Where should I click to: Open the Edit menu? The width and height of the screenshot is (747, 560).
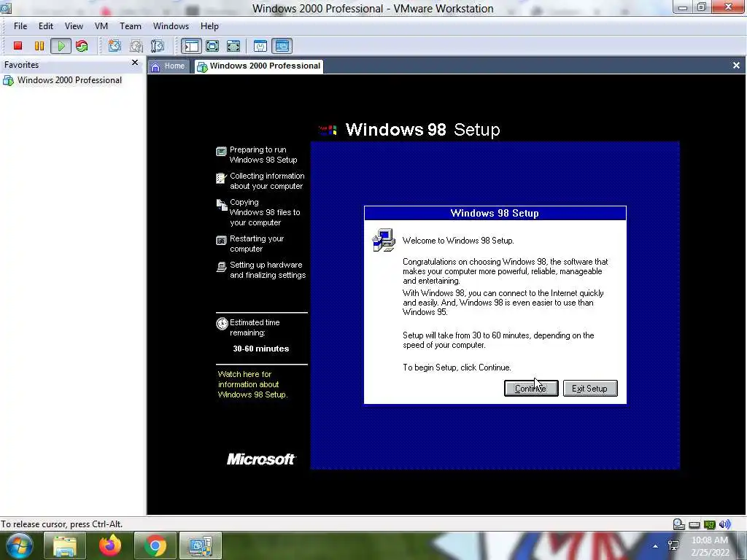pos(46,26)
